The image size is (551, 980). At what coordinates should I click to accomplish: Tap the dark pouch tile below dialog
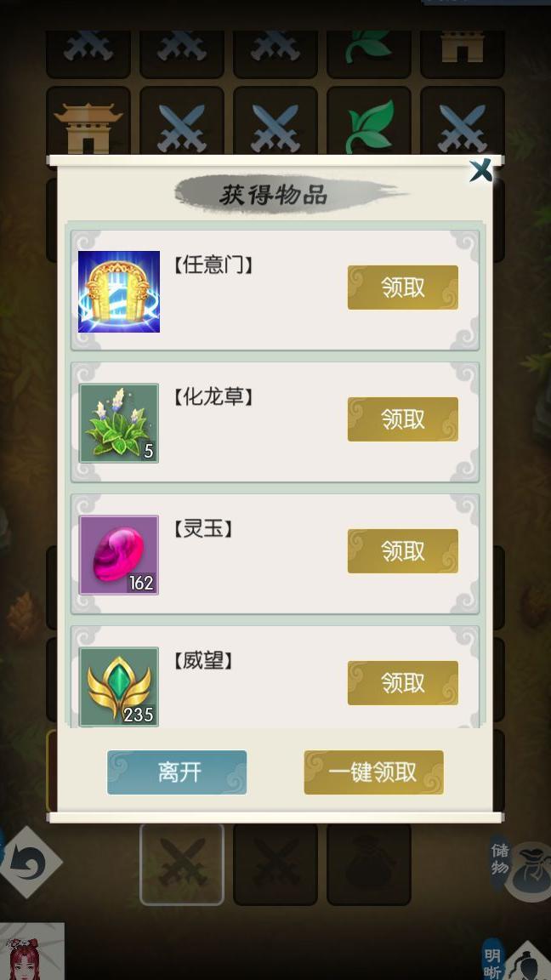tap(369, 864)
